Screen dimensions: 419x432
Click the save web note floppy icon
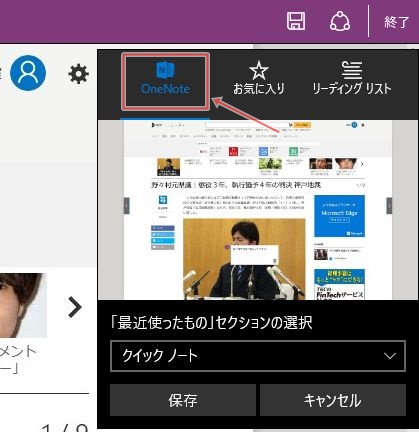296,21
